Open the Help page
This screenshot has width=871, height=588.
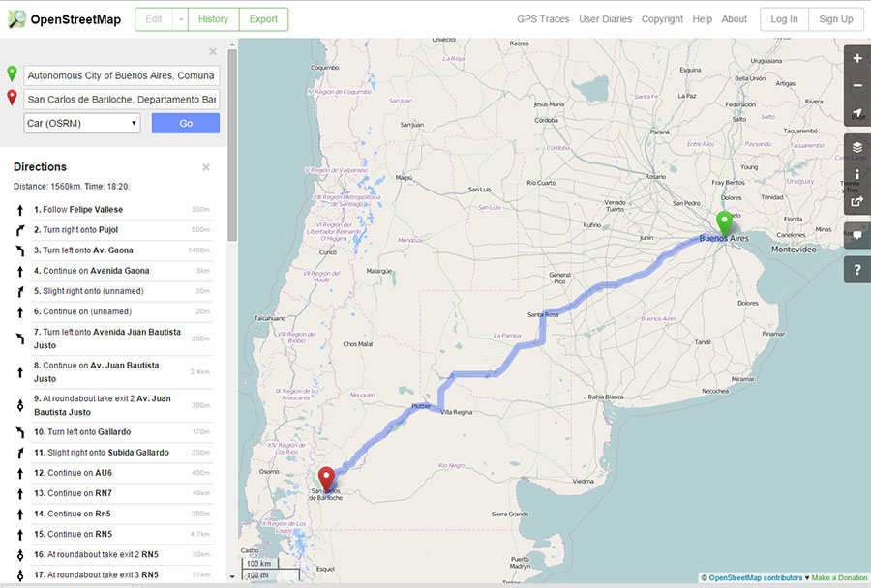(703, 19)
